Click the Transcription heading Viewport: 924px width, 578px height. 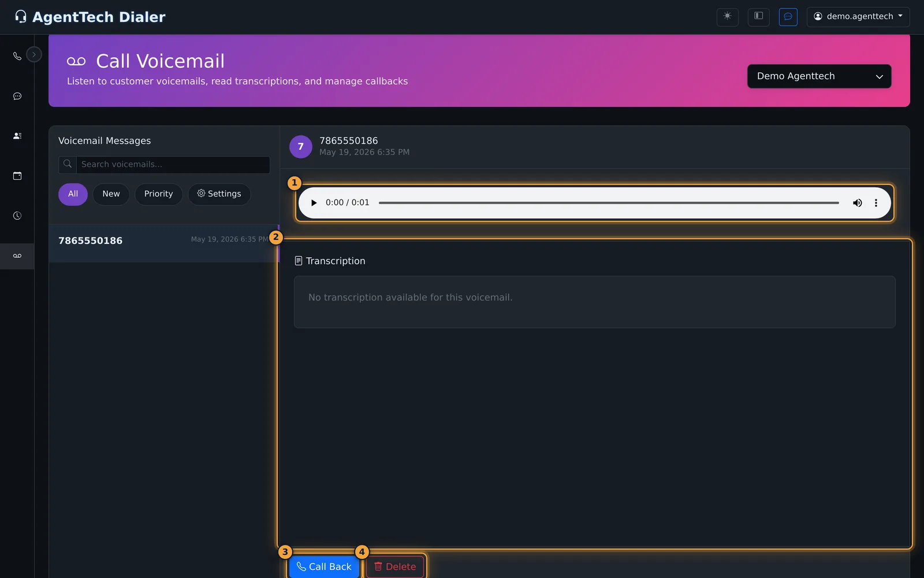pos(330,261)
